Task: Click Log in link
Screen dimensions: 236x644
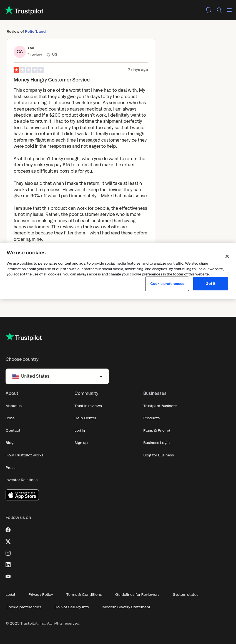Action: click(80, 431)
